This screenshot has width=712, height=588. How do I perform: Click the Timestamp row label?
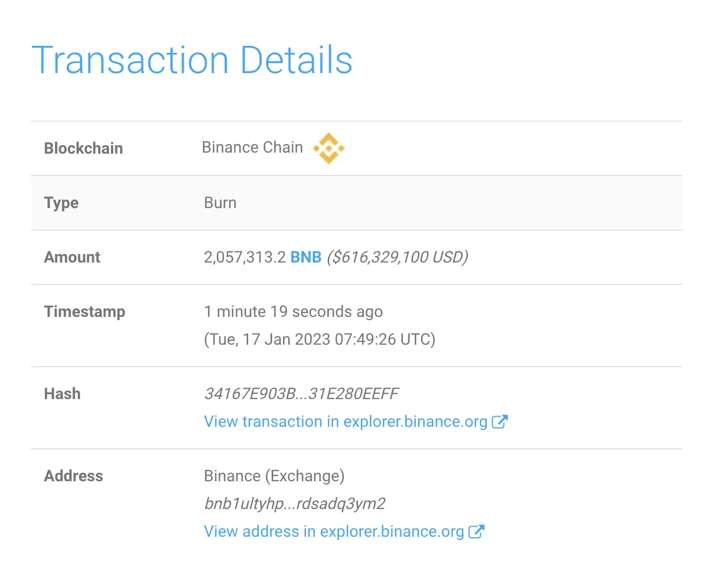(x=84, y=312)
